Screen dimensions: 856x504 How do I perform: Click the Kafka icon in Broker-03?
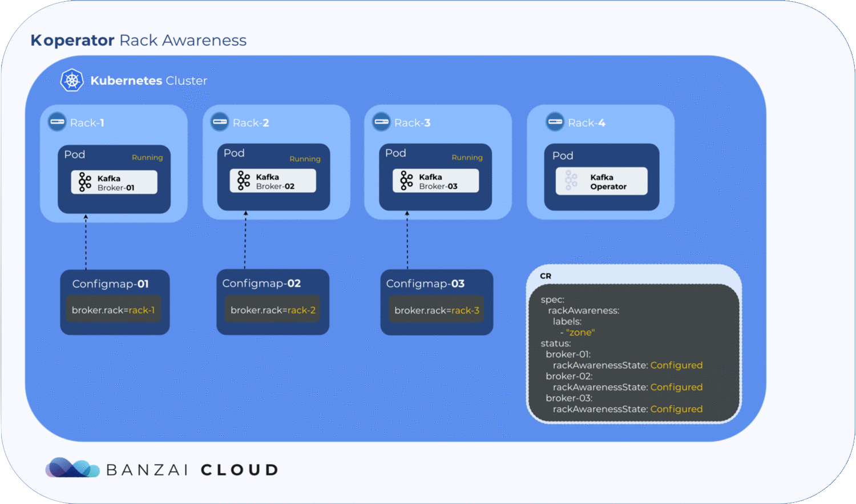406,181
